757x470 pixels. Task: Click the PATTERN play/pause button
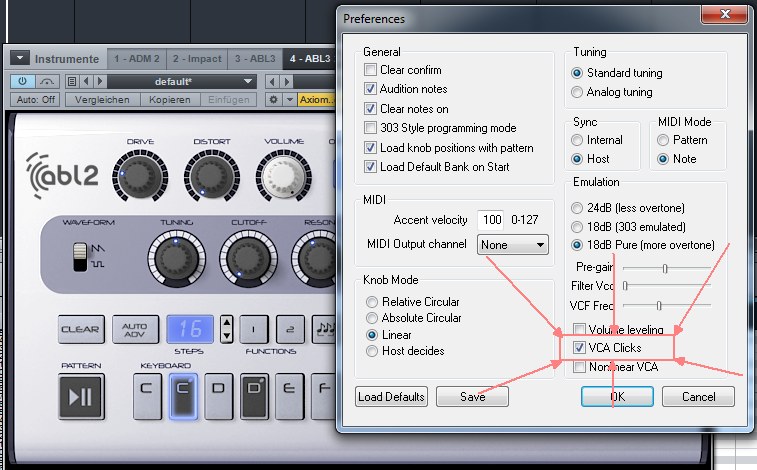point(81,397)
